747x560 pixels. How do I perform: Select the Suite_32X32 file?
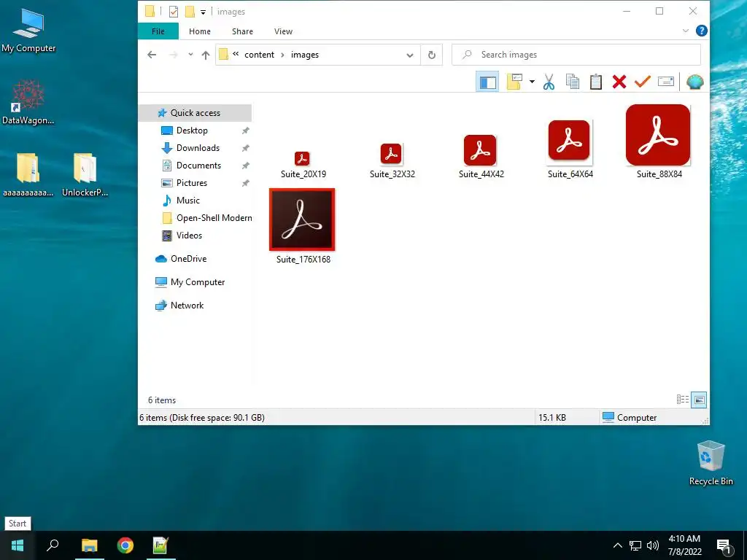coord(392,161)
